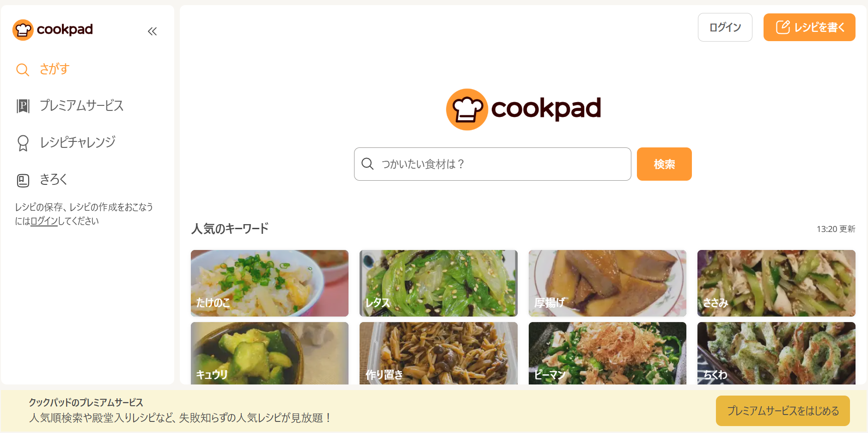
Task: Open the プレミアムサービス icon in sidebar
Action: tap(23, 106)
